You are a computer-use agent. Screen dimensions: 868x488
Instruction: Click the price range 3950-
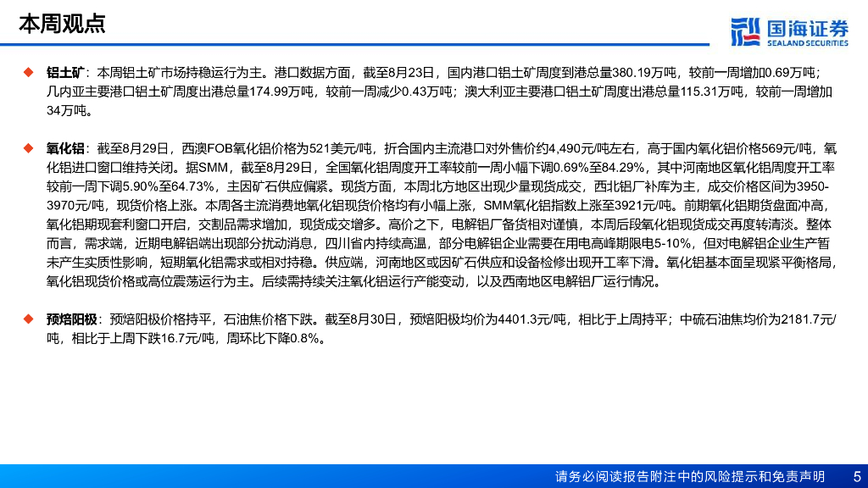tap(813, 186)
